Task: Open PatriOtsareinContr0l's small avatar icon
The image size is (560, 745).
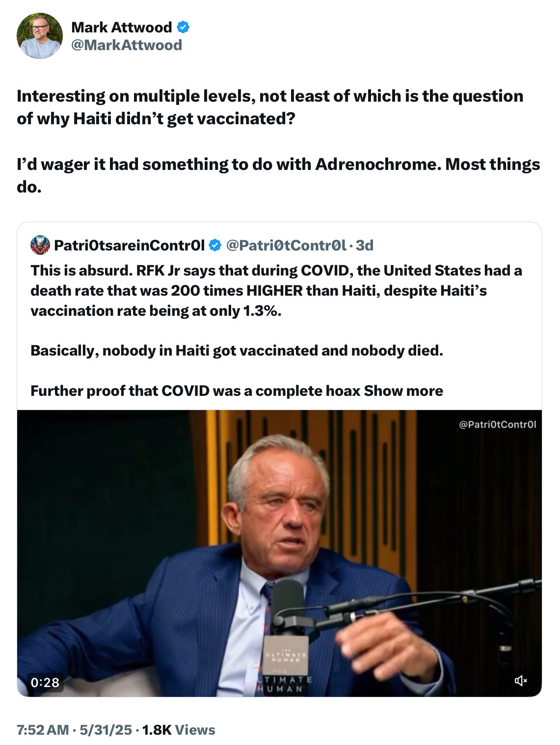Action: (x=40, y=245)
